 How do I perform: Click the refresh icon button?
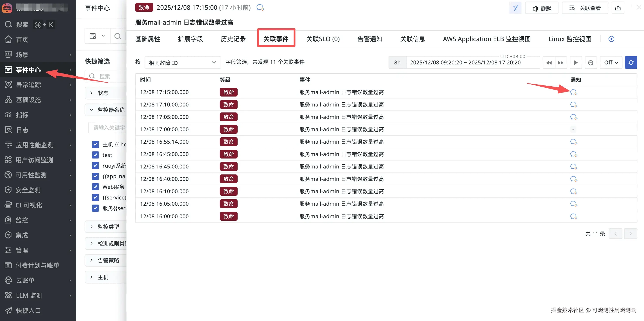point(631,63)
